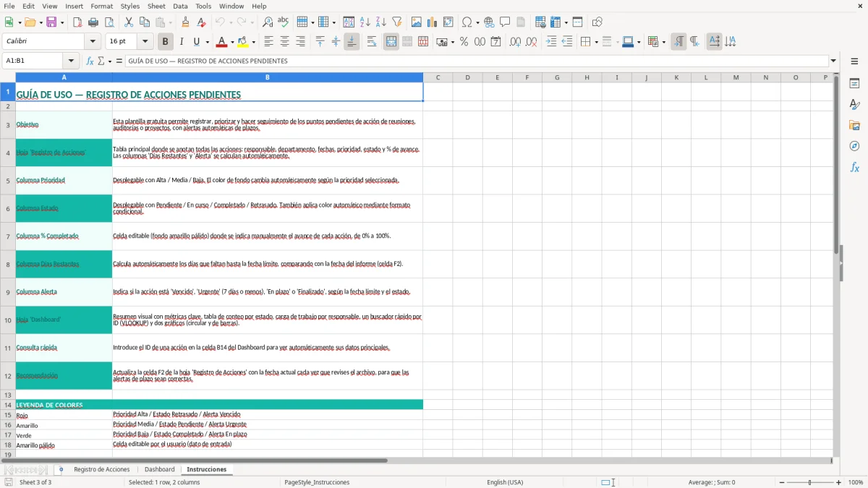This screenshot has height=488, width=868.
Task: Expand the font name dropdown
Action: [94, 42]
